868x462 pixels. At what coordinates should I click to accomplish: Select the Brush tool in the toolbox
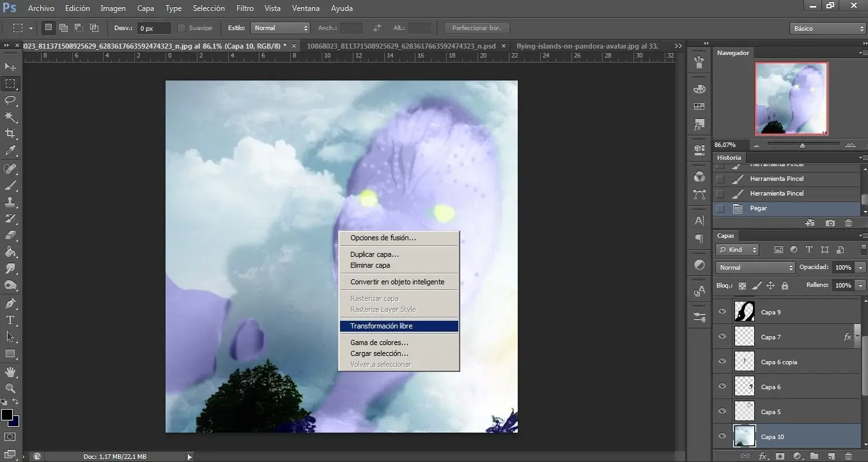pyautogui.click(x=10, y=186)
